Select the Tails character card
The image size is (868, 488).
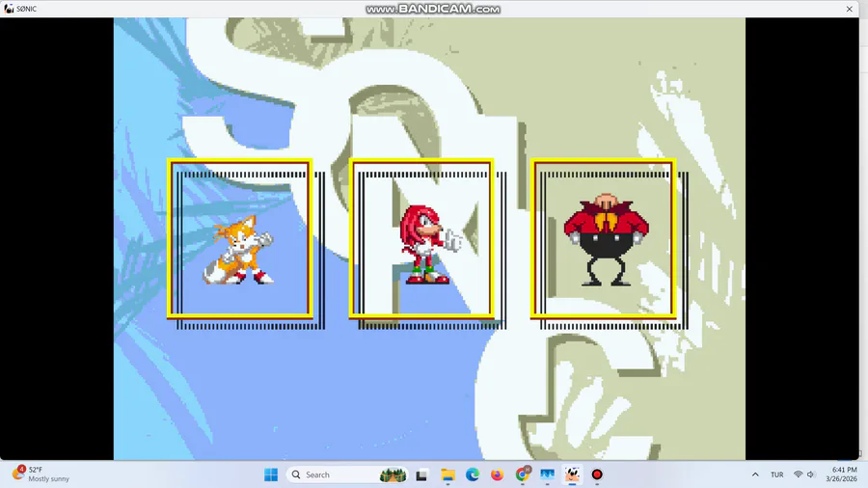(240, 238)
